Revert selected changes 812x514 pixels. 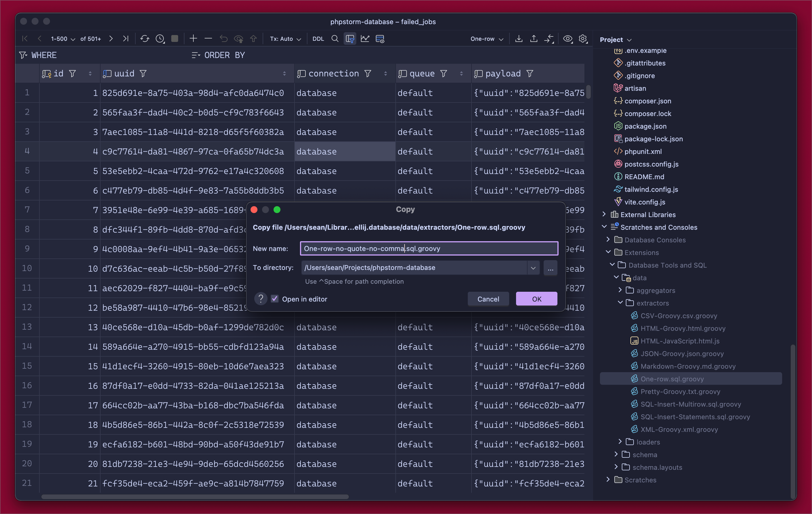point(224,39)
